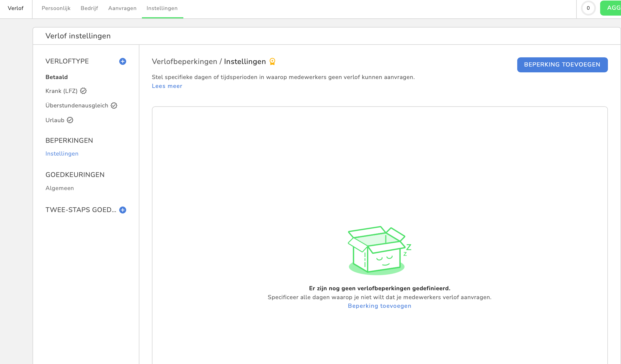Click Beperking toevoegen link under empty message

point(379,306)
